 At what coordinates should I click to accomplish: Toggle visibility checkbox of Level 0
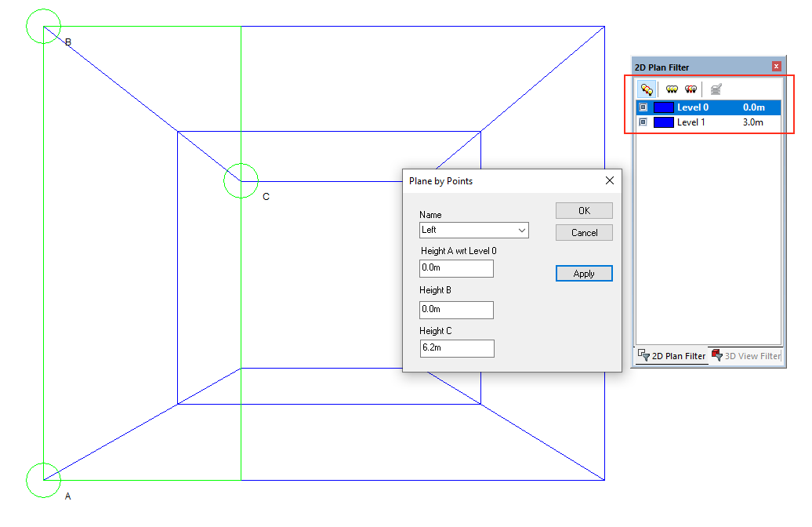pos(643,107)
